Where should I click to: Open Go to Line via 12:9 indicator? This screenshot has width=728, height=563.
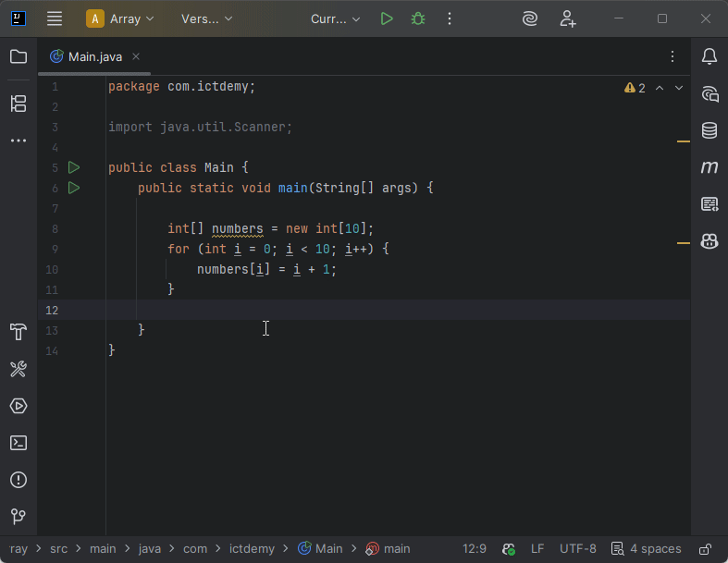click(474, 548)
